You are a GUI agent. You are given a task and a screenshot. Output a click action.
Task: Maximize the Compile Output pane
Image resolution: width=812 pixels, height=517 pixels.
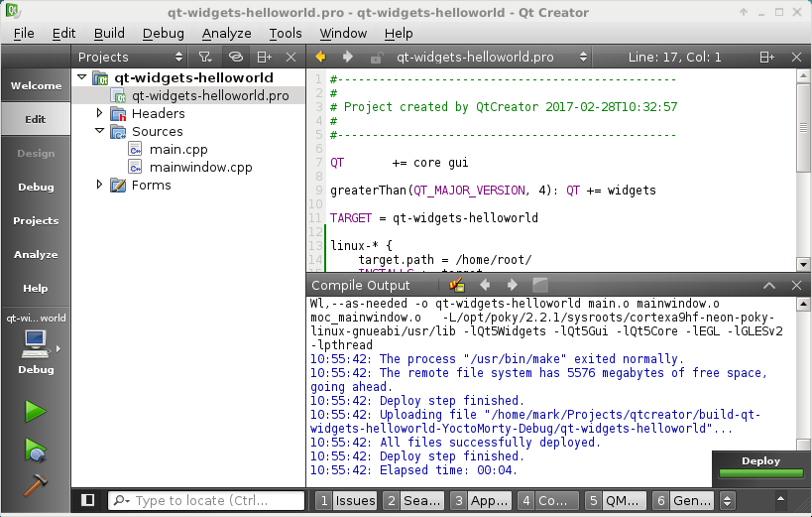[x=769, y=285]
